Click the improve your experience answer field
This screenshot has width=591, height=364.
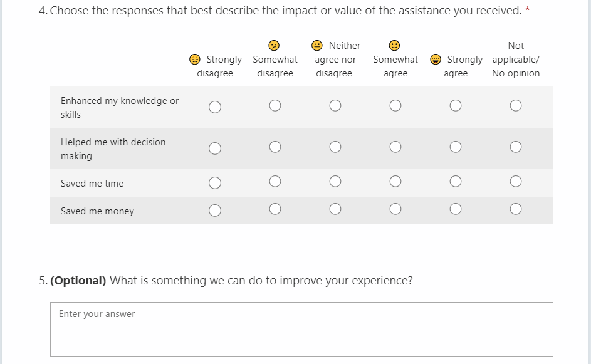301,330
